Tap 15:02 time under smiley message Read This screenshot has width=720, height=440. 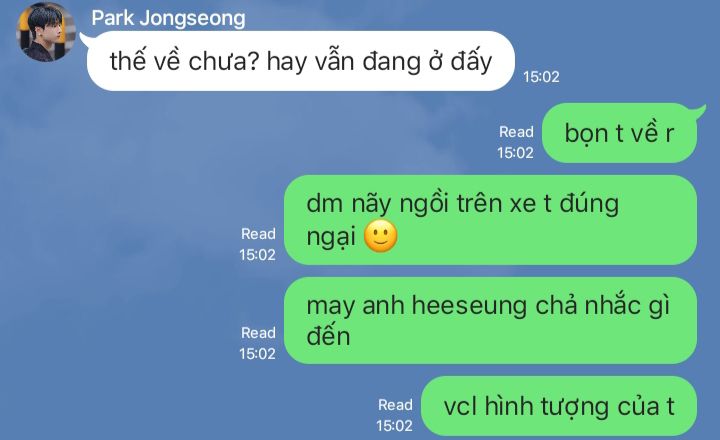pyautogui.click(x=257, y=254)
